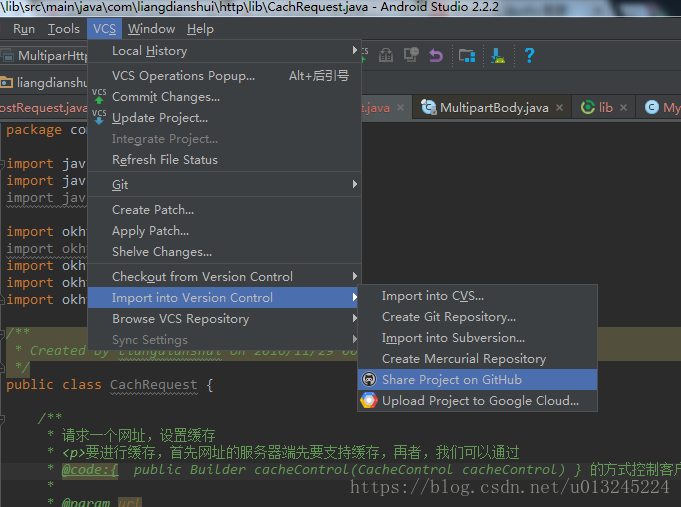Choose Create Git Repository option
Image resolution: width=681 pixels, height=507 pixels.
(x=477, y=317)
